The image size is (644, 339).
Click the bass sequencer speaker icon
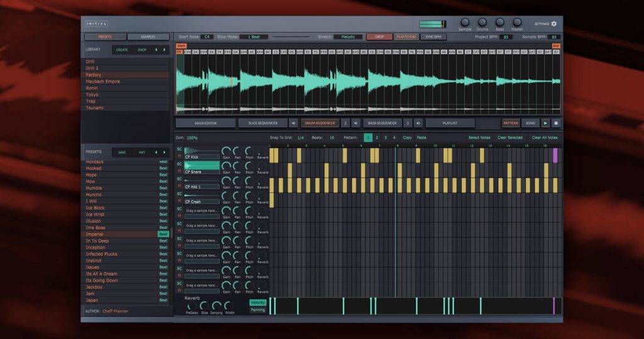click(418, 123)
